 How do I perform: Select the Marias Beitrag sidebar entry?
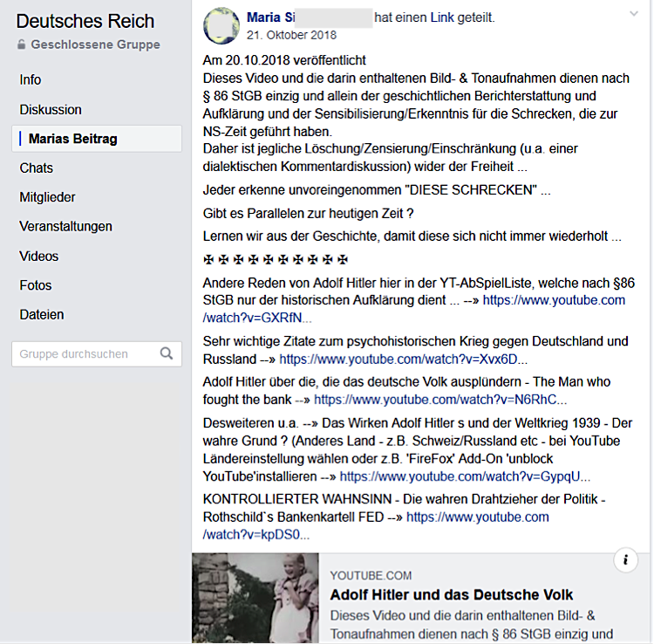coord(96,139)
